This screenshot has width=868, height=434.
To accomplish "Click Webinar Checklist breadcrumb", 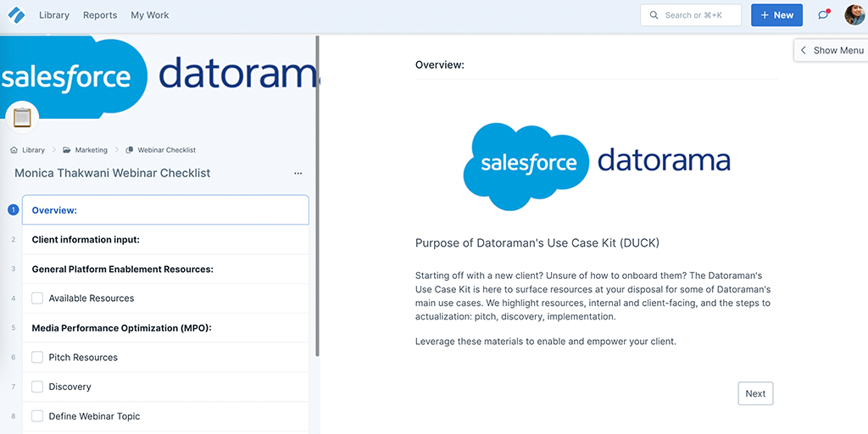I will [167, 150].
